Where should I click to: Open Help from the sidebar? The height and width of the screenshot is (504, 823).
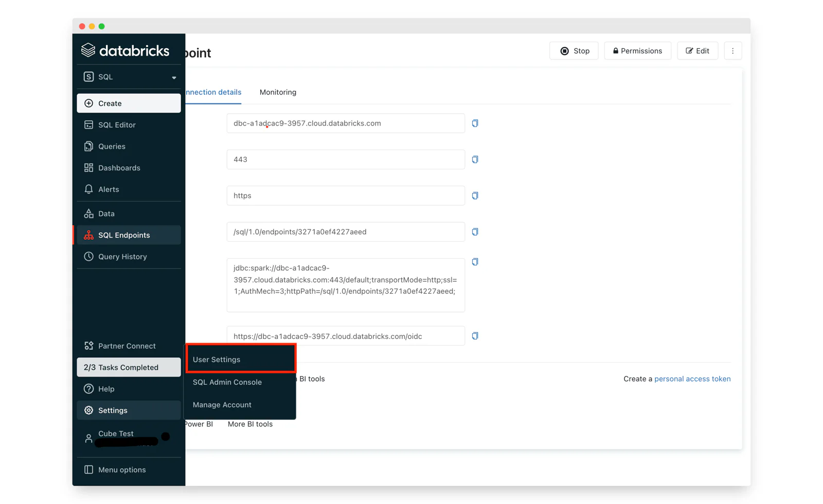coord(129,389)
